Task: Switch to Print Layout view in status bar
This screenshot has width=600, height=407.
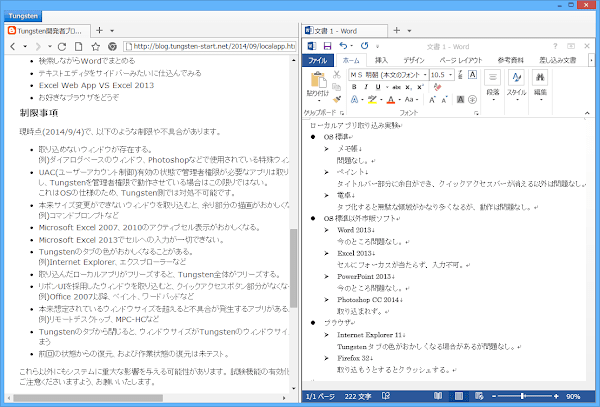Action: 459,396
